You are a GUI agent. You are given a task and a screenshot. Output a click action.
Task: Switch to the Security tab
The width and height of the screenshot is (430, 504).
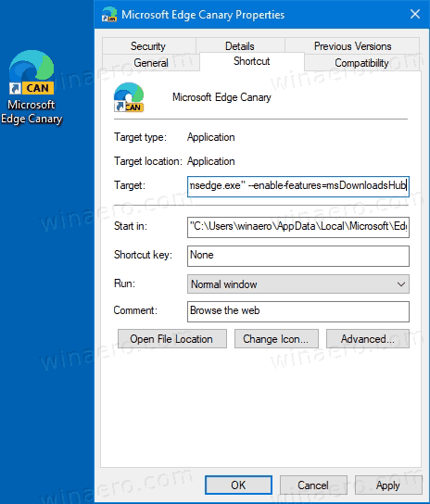coord(148,46)
